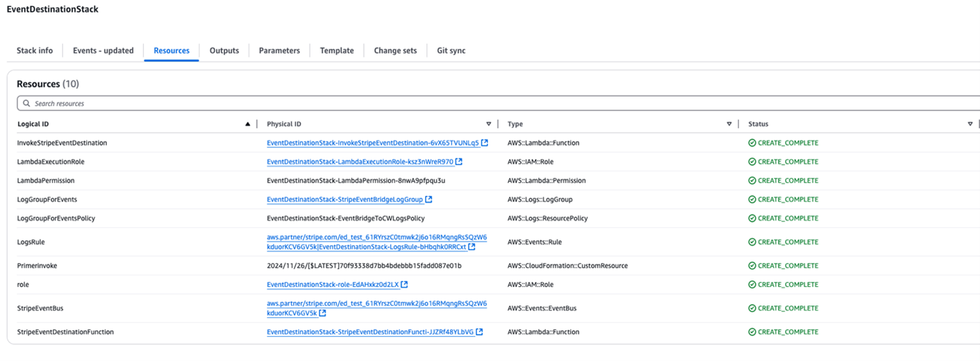Screen dimensions: 980x361
Task: Click the Status column header text
Action: tap(758, 124)
